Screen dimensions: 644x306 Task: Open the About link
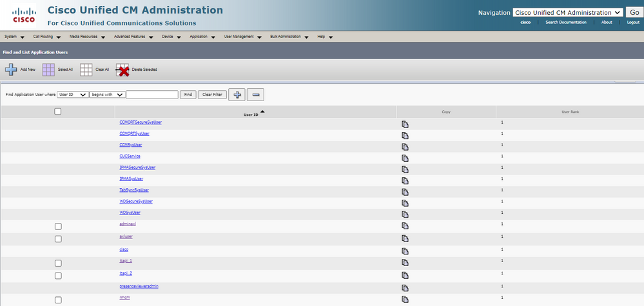[607, 22]
